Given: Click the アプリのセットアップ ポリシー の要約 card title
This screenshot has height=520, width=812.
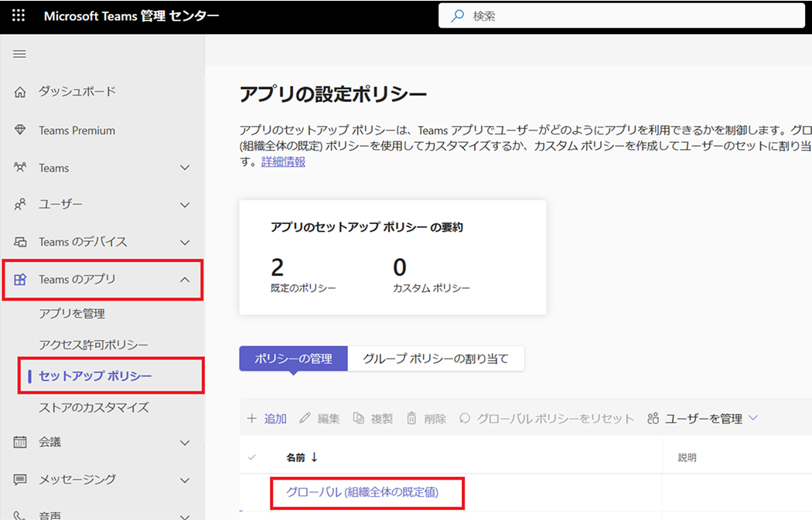Looking at the screenshot, I should coord(367,227).
